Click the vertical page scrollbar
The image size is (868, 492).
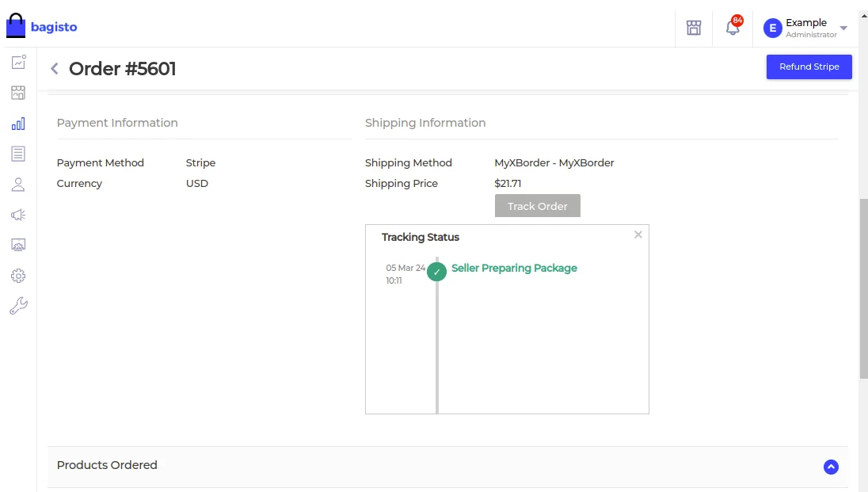coord(863,289)
